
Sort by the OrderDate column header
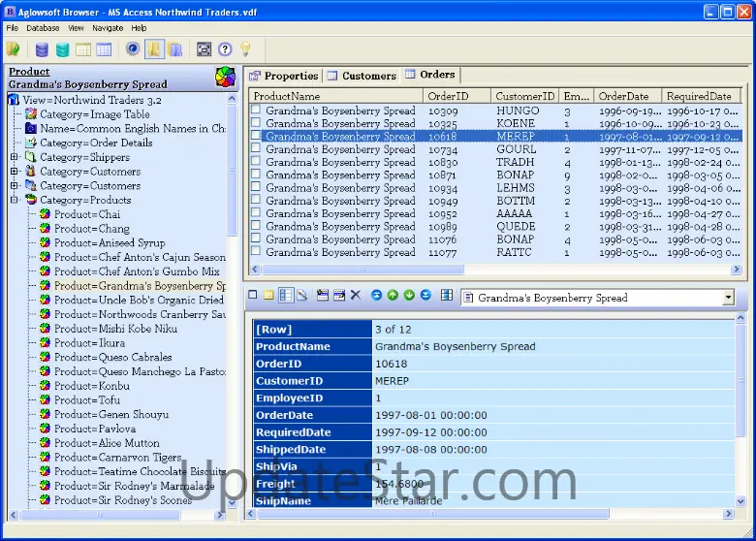click(x=627, y=96)
